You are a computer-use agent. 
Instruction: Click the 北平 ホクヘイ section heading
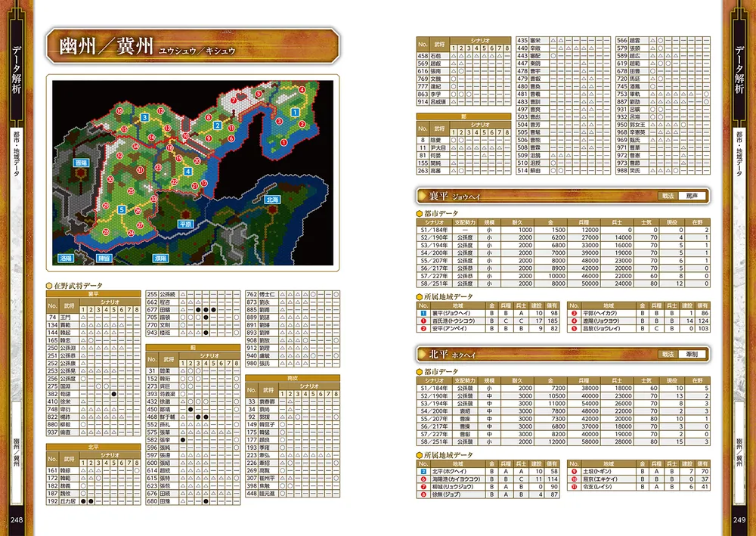pos(452,355)
